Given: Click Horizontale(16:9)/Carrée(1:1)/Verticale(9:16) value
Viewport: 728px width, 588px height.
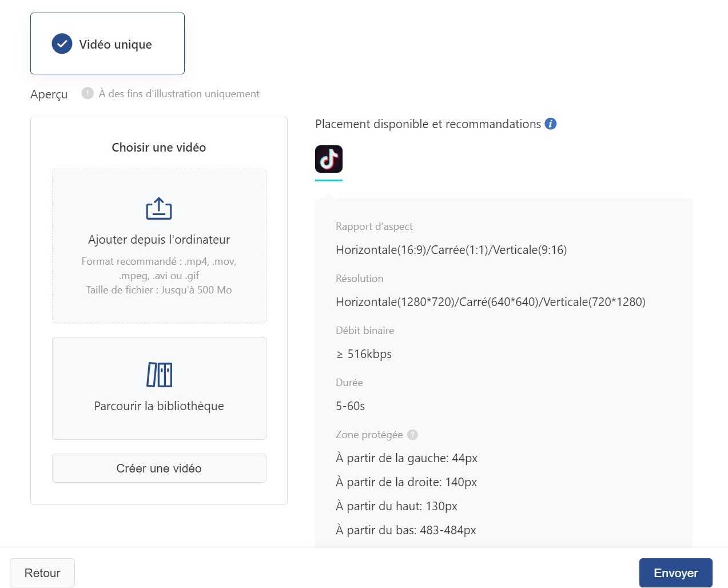Looking at the screenshot, I should click(x=451, y=250).
